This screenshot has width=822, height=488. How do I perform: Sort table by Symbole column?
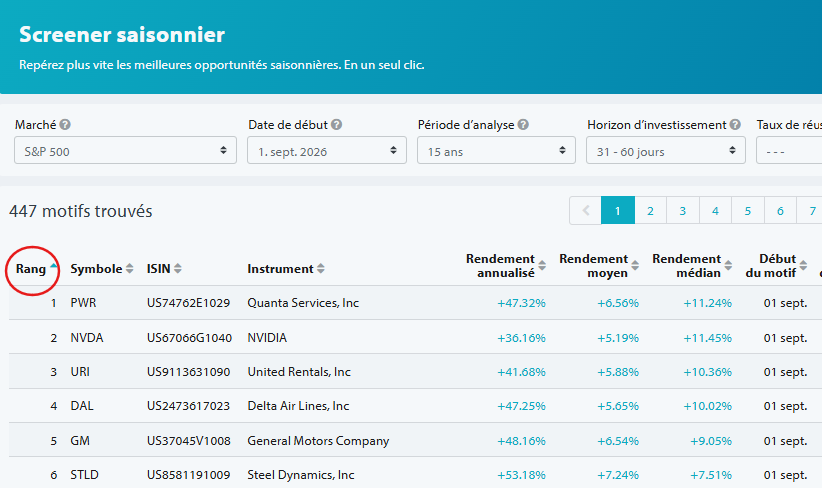tap(129, 268)
